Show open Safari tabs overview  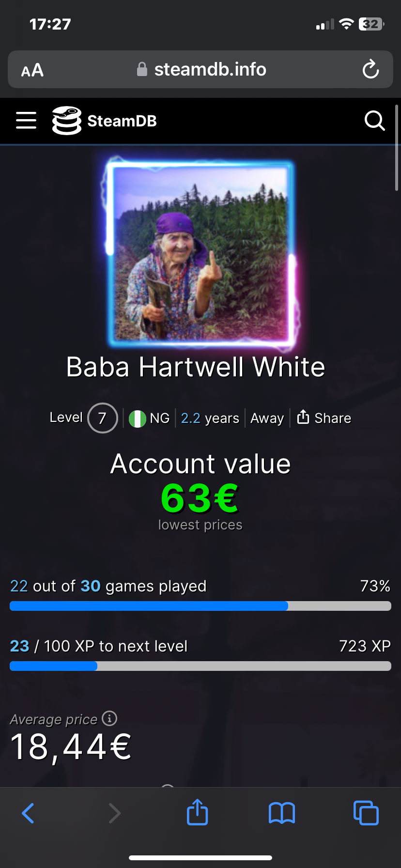click(x=366, y=813)
